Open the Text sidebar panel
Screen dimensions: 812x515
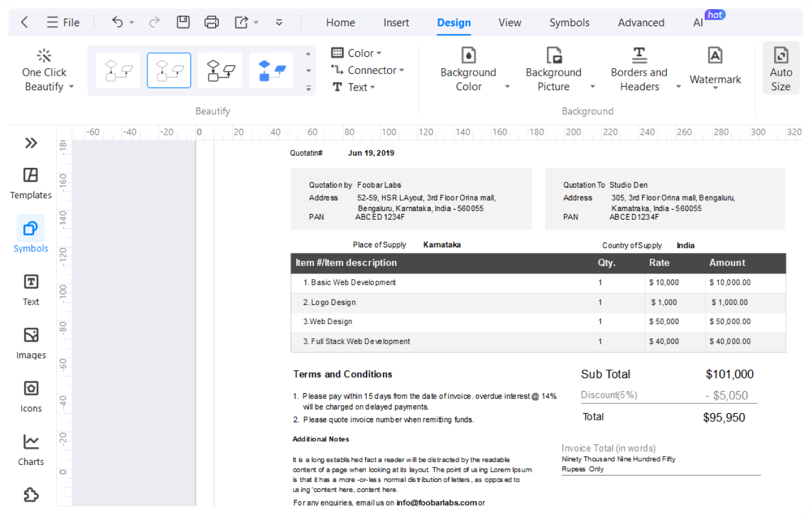point(30,290)
